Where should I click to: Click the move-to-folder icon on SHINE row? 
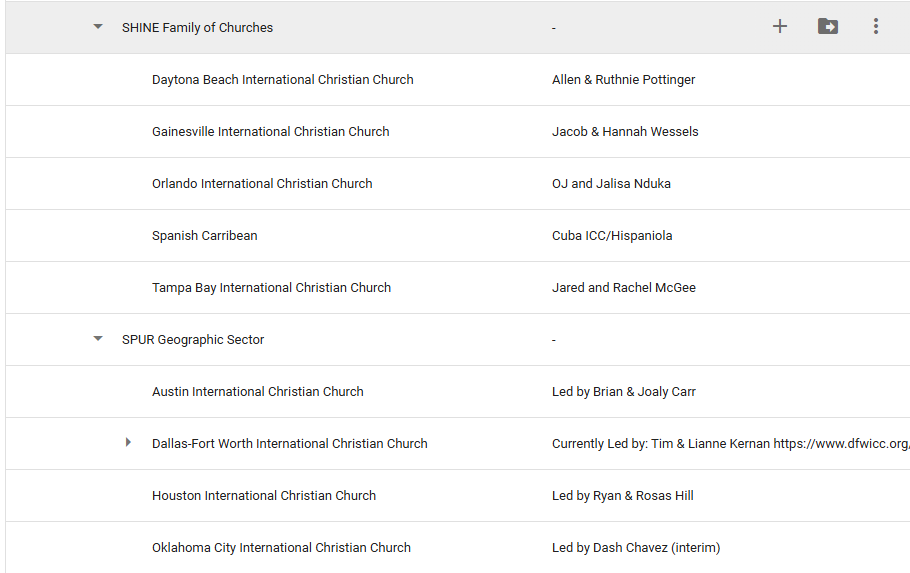click(x=828, y=27)
